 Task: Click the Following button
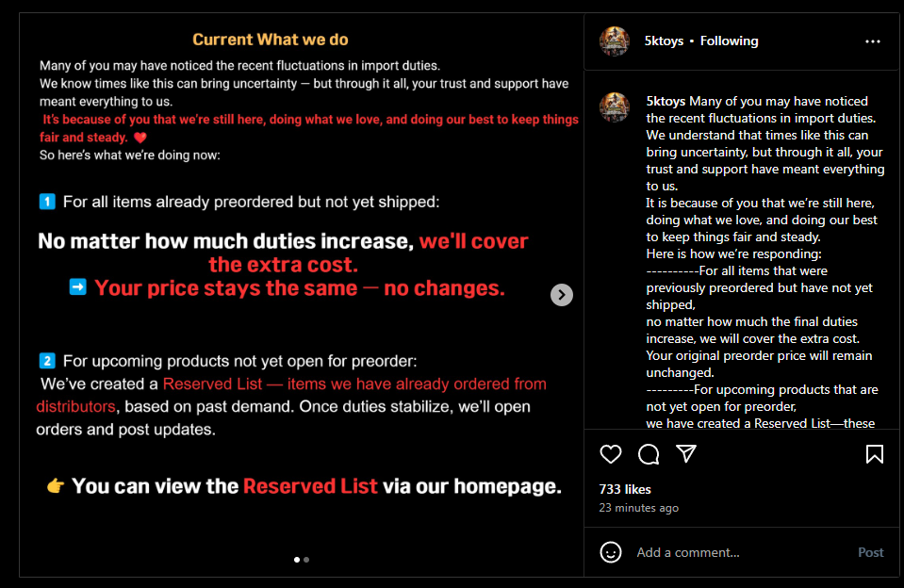(x=729, y=41)
